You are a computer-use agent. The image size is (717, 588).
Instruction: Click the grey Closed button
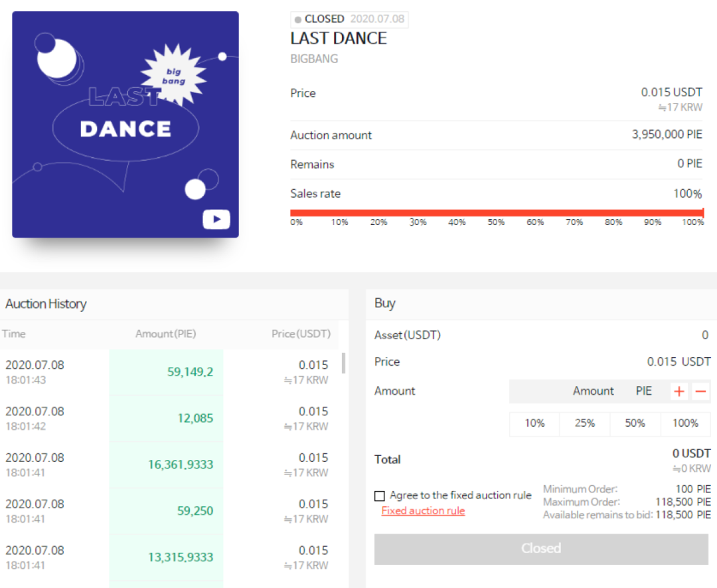542,549
